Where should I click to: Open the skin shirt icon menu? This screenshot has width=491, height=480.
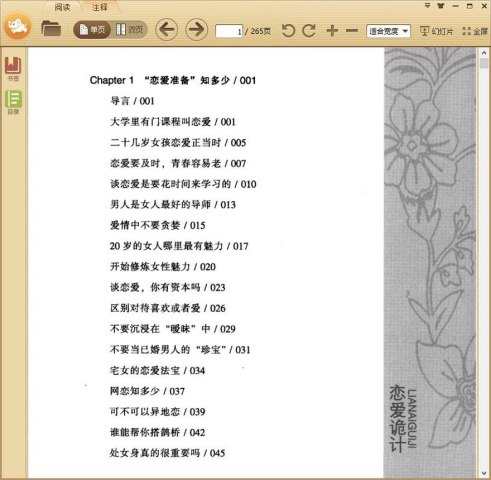[441, 6]
